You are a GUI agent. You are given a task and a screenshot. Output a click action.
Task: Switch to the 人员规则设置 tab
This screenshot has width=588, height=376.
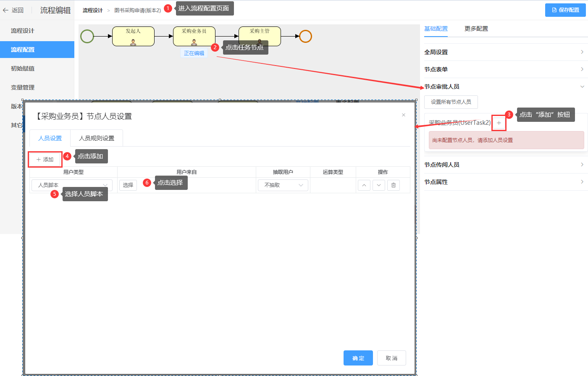[x=97, y=138]
